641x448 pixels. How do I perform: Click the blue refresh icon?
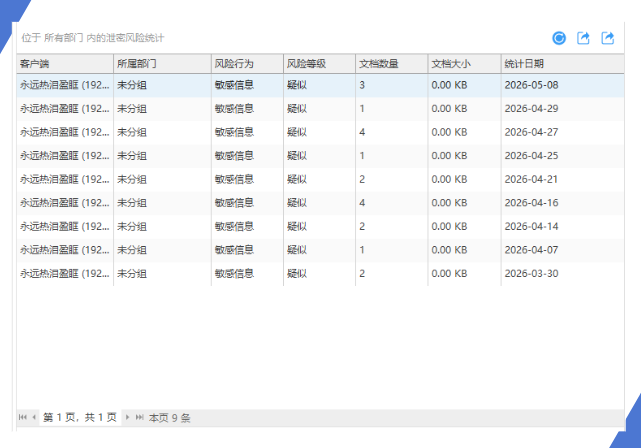coord(559,38)
